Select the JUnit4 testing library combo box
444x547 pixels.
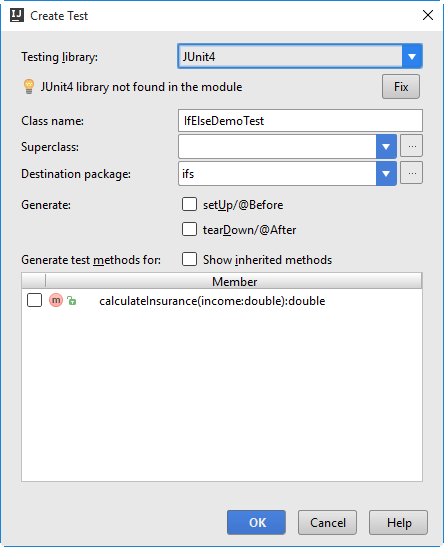[300, 57]
